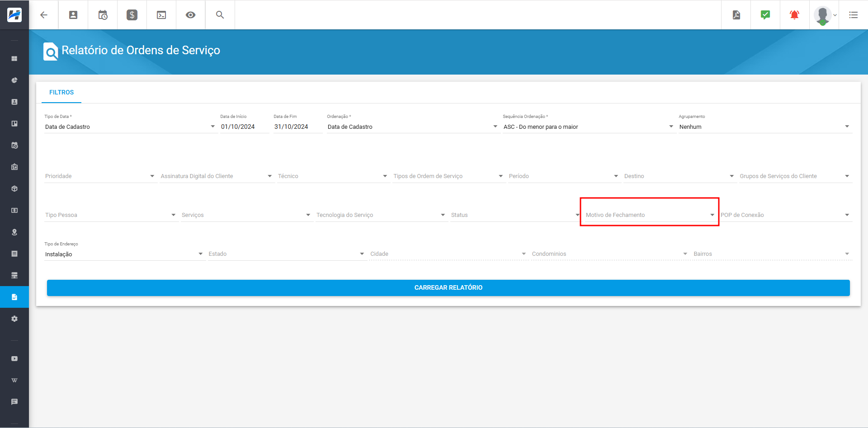Open the pie chart icon in sidebar
This screenshot has width=868, height=428.
pyautogui.click(x=14, y=80)
